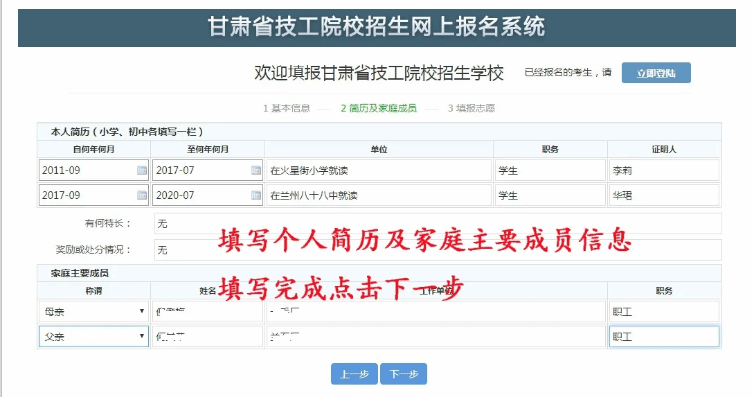
Task: Open calendar picker for 2017-07 end date
Action: coord(256,170)
